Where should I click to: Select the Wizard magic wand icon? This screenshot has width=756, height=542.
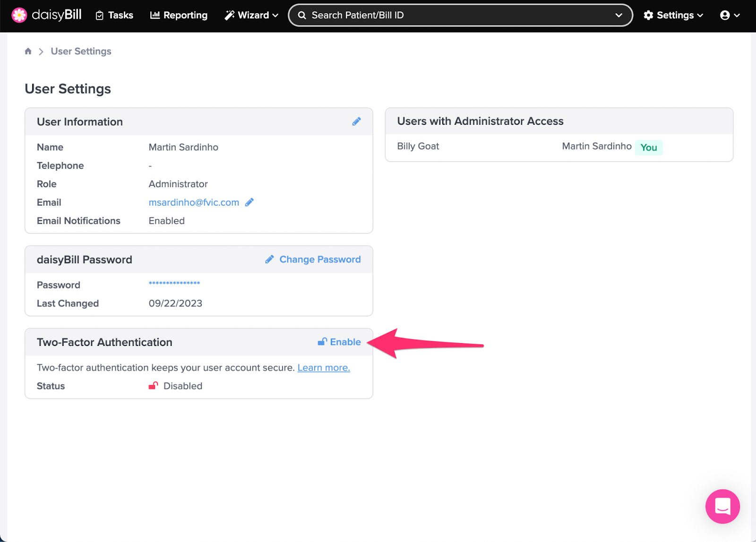230,15
